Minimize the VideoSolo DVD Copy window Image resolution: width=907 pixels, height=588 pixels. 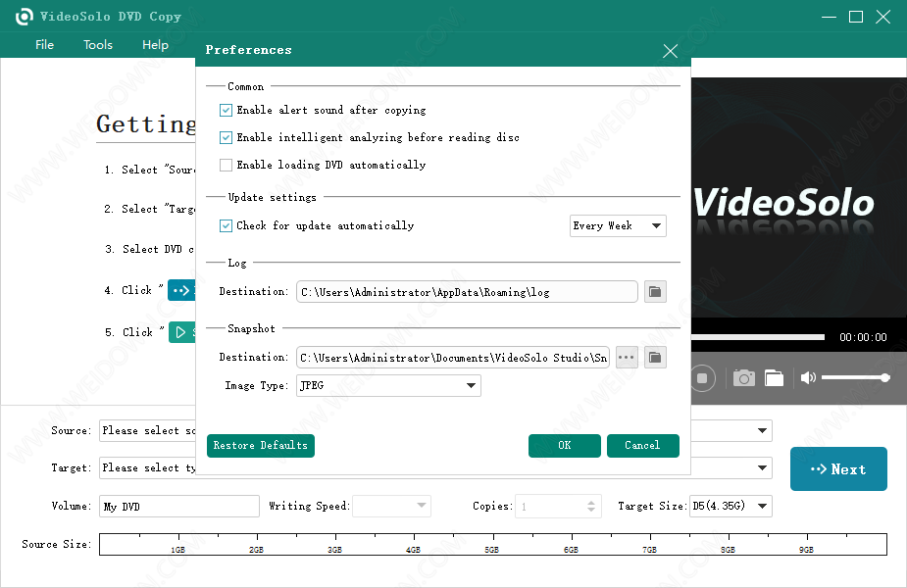point(829,17)
